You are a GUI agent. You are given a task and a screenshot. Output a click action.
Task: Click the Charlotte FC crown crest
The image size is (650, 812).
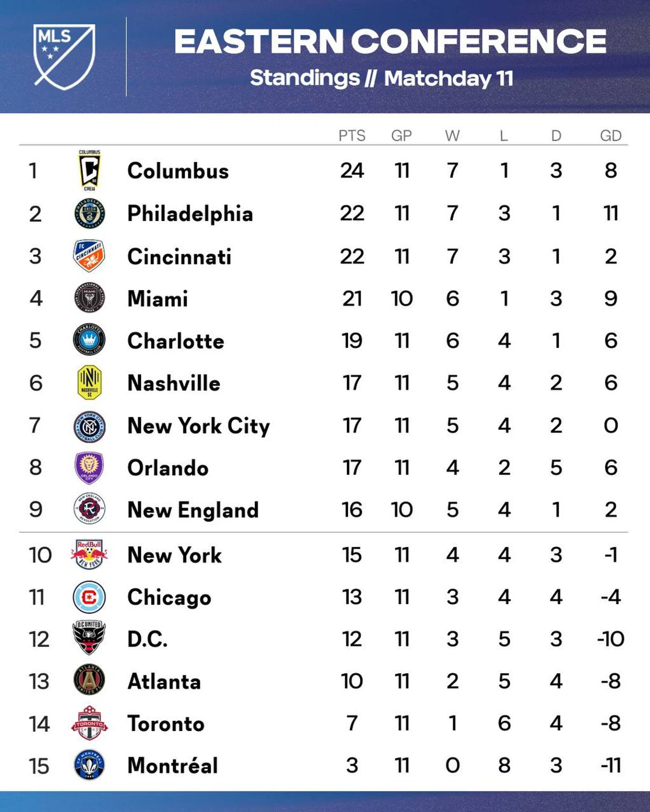tap(89, 340)
